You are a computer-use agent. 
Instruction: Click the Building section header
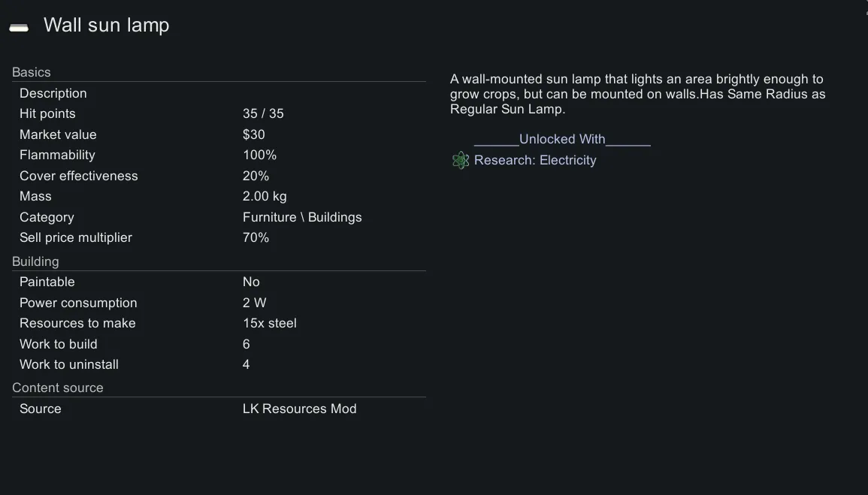point(35,261)
